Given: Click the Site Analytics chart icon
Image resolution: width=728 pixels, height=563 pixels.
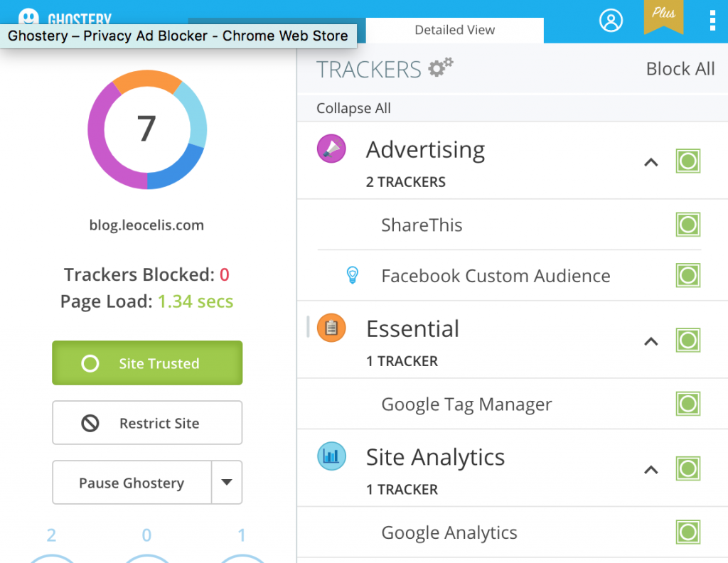Looking at the screenshot, I should 331,456.
